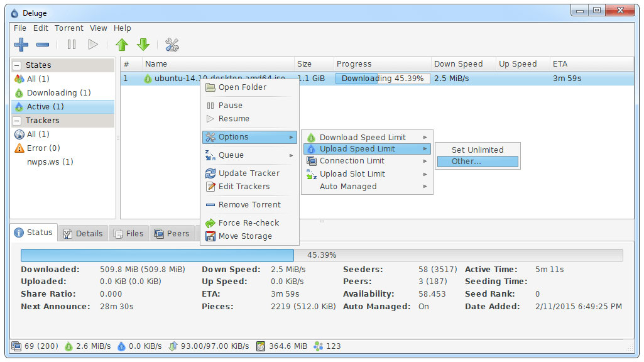Click the Remove Torrent minus toolbar icon
Viewport: 644px width, 362px height.
[43, 45]
